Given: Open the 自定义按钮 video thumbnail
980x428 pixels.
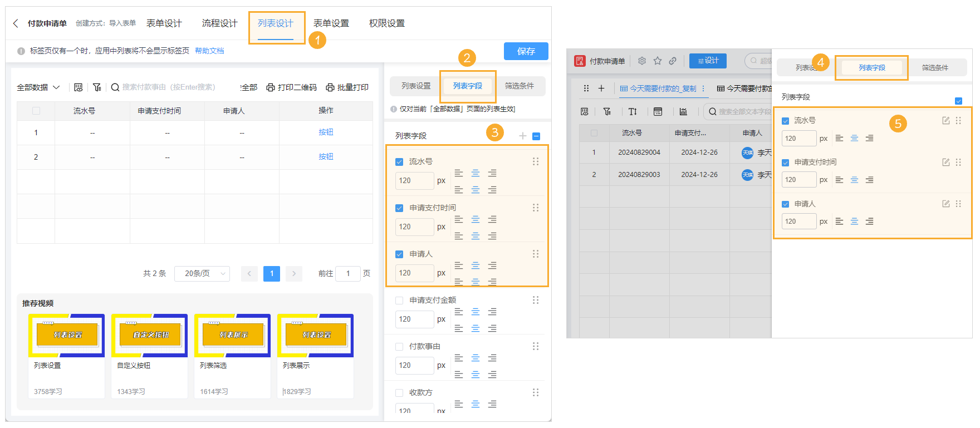Looking at the screenshot, I should pyautogui.click(x=150, y=336).
